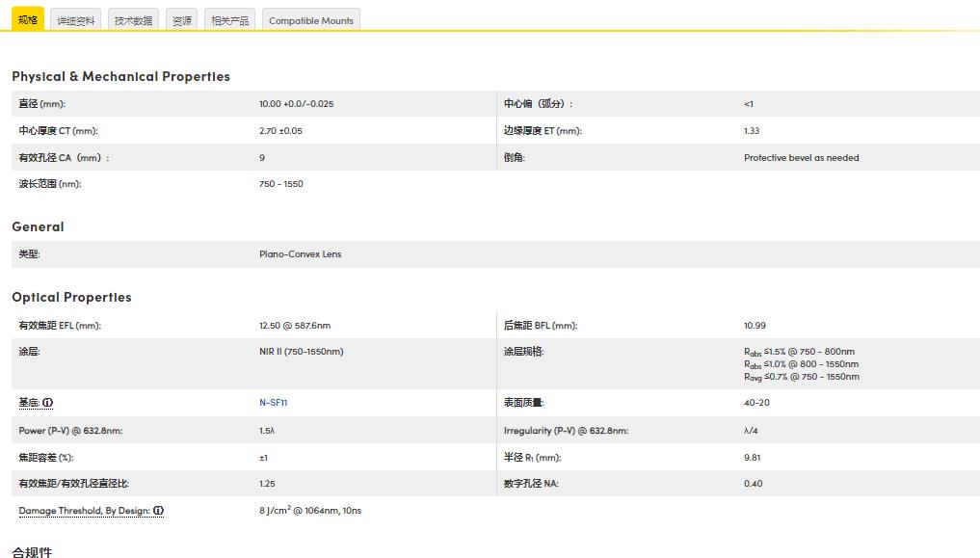Screen dimensions: 980x558
Task: Click the 12.50 @ 587.6nm focal length value
Action: [294, 326]
